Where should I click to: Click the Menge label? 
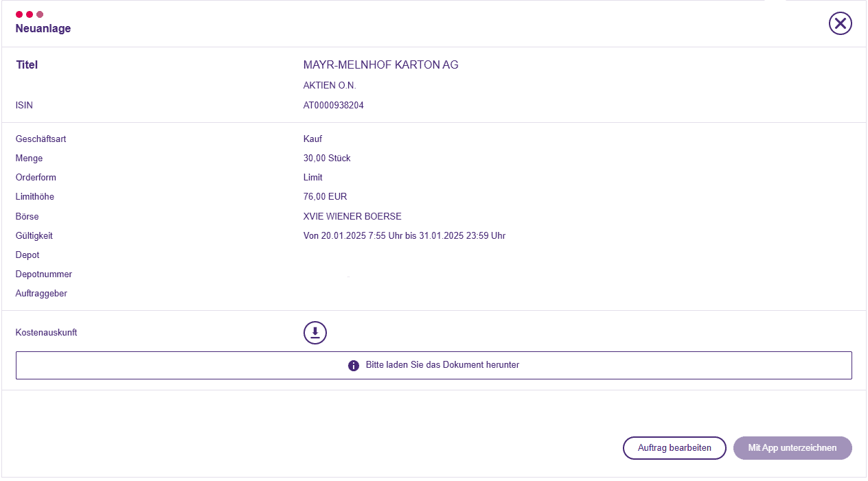(x=29, y=159)
